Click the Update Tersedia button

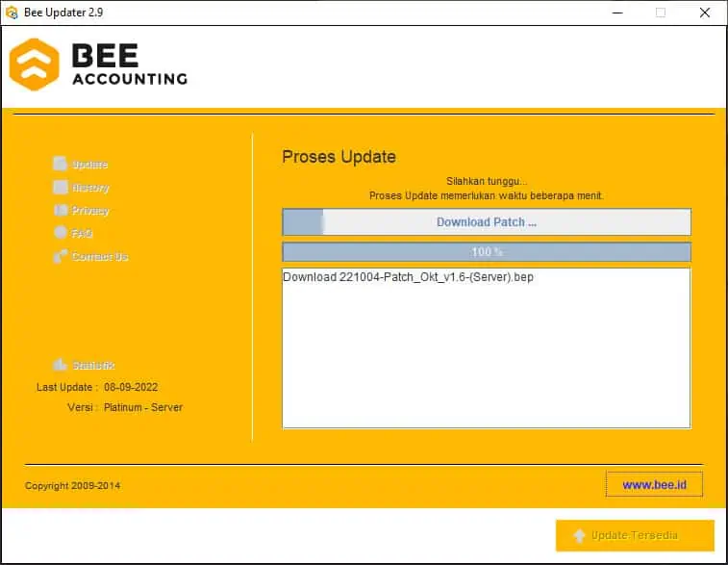tap(635, 536)
